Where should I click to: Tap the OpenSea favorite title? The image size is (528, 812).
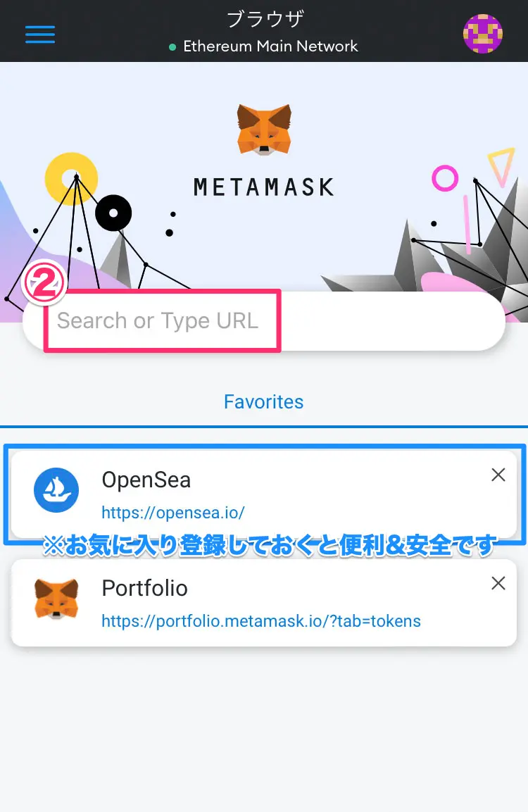click(146, 480)
